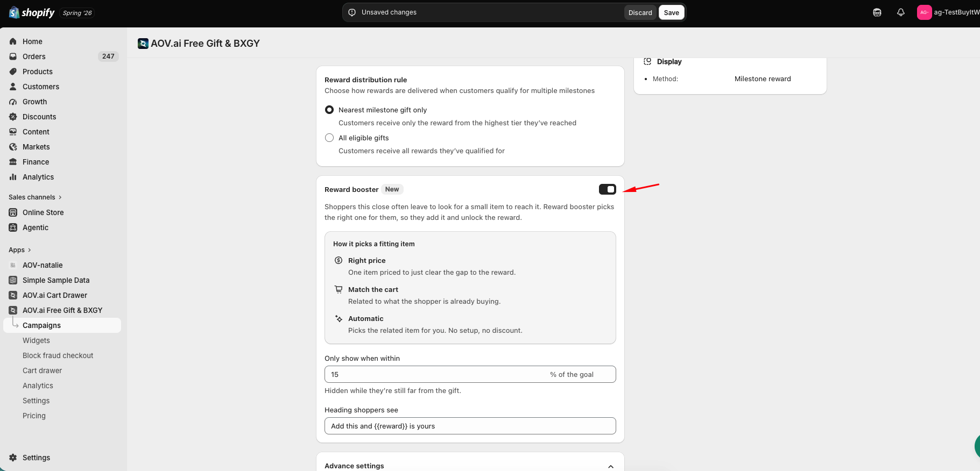Click the Customers person icon
980x471 pixels.
pos(13,87)
